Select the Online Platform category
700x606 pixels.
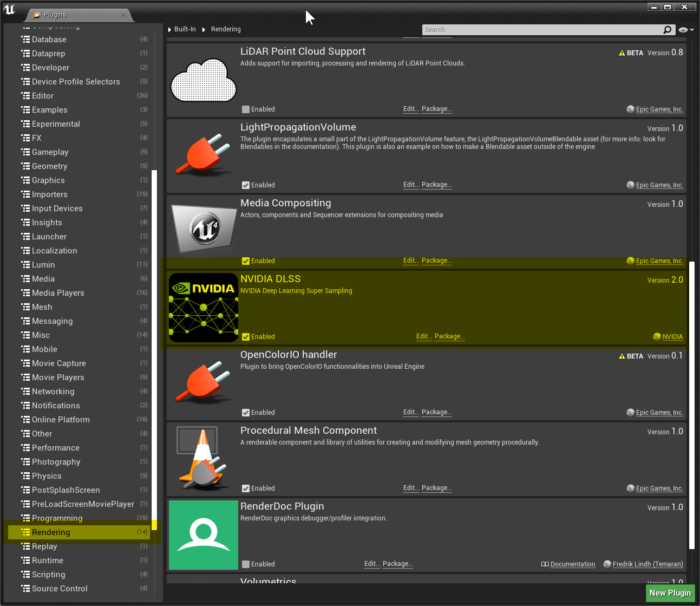click(x=79, y=420)
